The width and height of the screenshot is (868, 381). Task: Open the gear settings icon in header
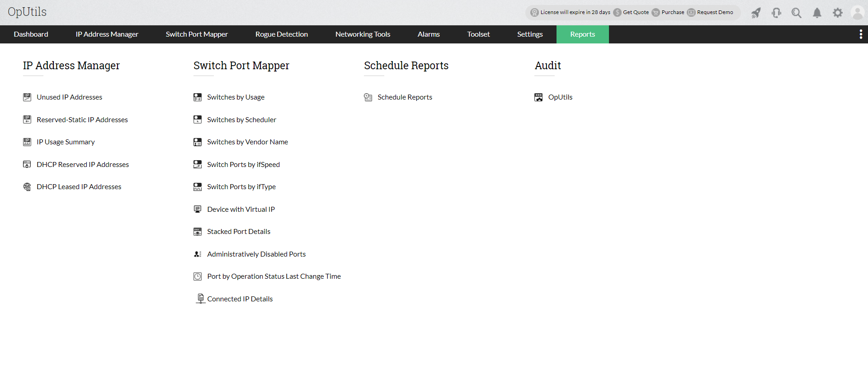coord(838,13)
